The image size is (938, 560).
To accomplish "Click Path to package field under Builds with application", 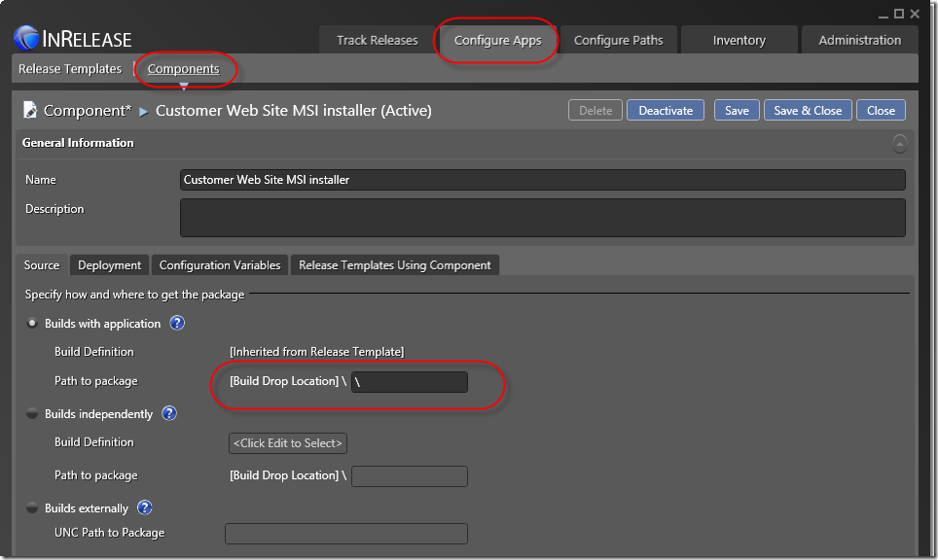I will 410,382.
